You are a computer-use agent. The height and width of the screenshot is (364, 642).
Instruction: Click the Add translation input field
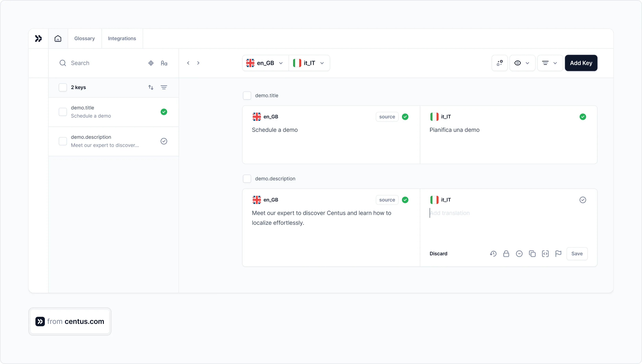(x=475, y=213)
